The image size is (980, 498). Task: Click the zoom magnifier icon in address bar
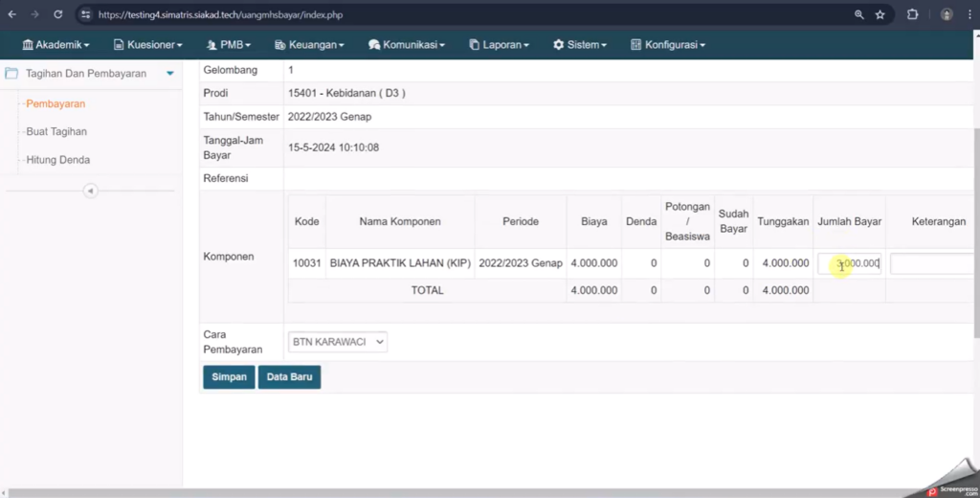[858, 14]
